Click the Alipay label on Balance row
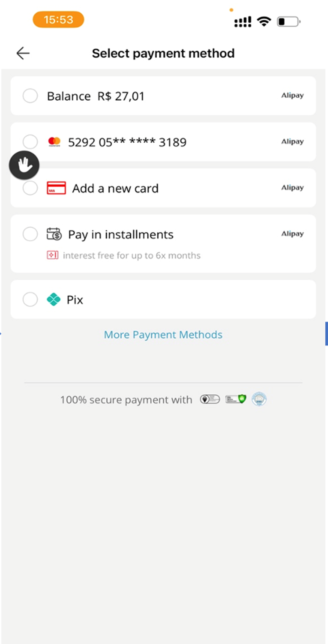The height and width of the screenshot is (644, 328). coord(292,96)
